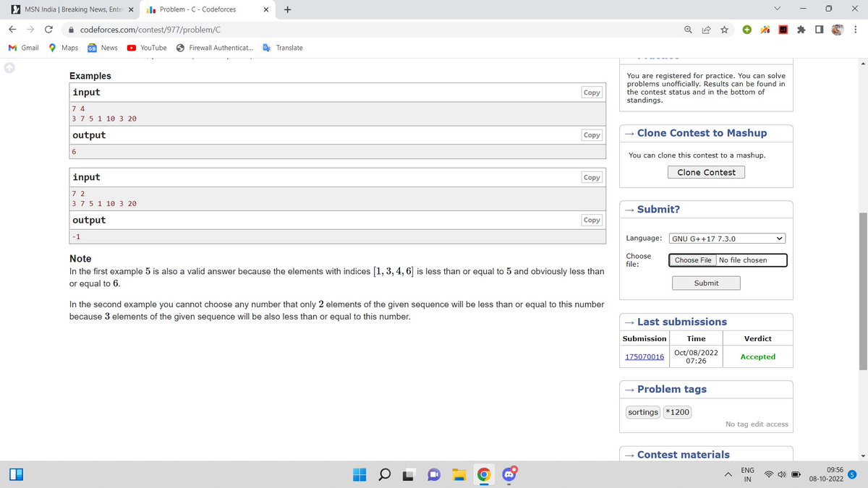Open the YouTube bookmark
Image resolution: width=868 pixels, height=488 pixels.
147,48
